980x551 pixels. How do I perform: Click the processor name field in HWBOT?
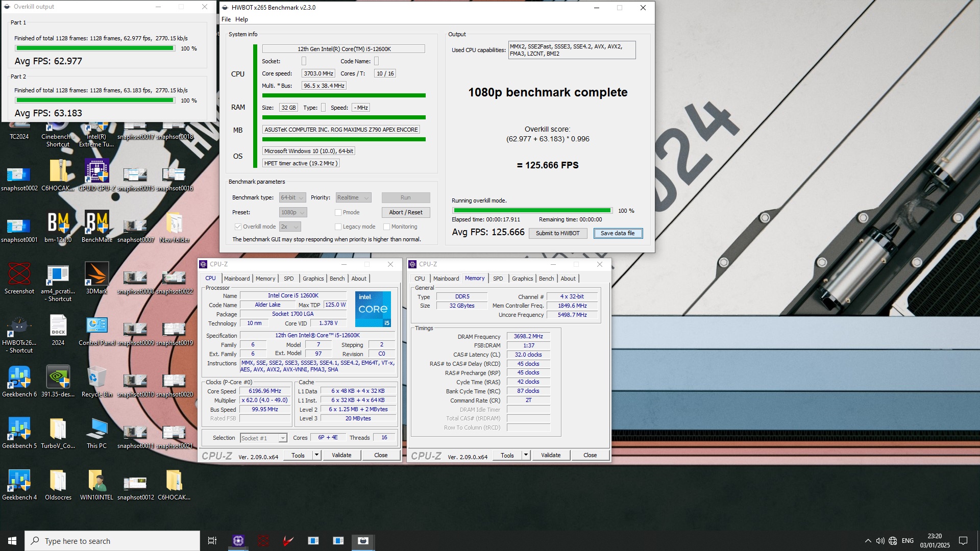[x=344, y=49]
